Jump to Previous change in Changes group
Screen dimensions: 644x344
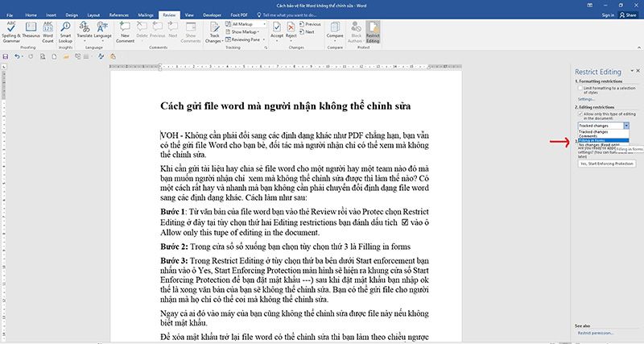(310, 24)
